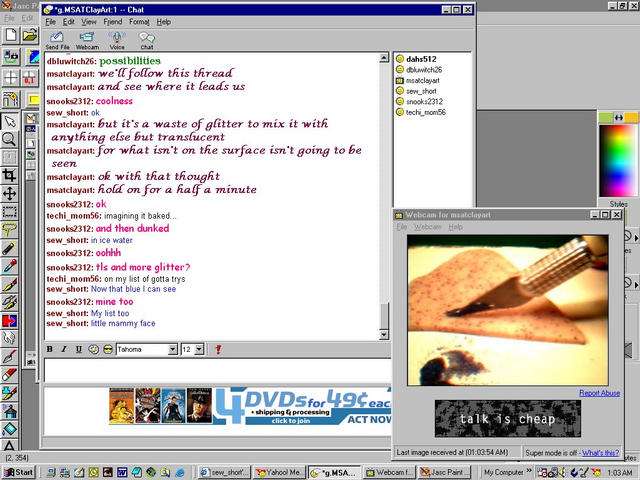Swap foreground and background colors arrow
Viewport: 640px width, 480px height.
pos(618,118)
